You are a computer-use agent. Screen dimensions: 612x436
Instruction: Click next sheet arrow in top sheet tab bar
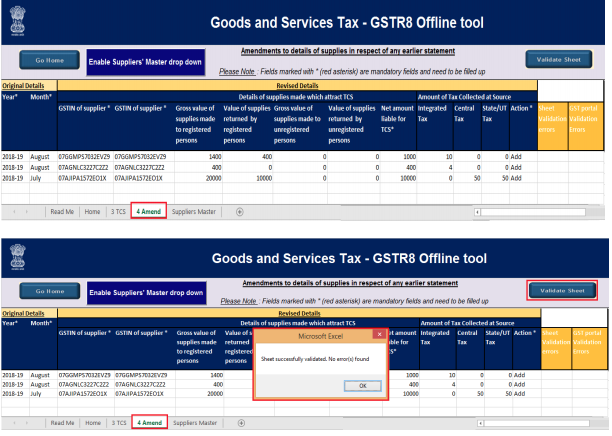point(27,212)
